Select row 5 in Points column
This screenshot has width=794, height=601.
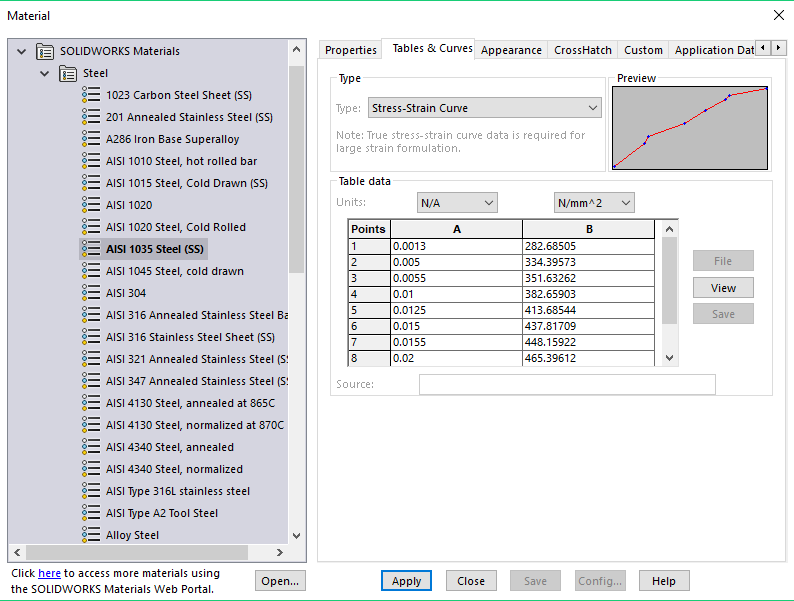click(369, 310)
